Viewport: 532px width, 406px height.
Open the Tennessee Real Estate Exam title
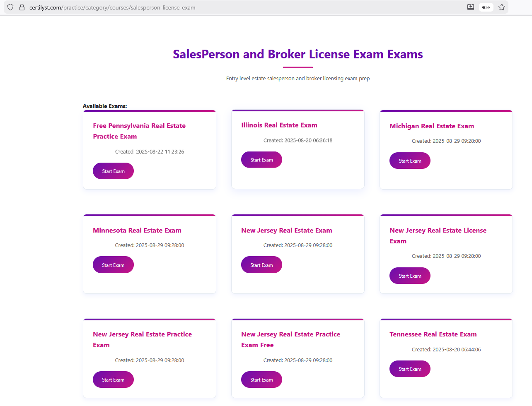[x=433, y=334]
